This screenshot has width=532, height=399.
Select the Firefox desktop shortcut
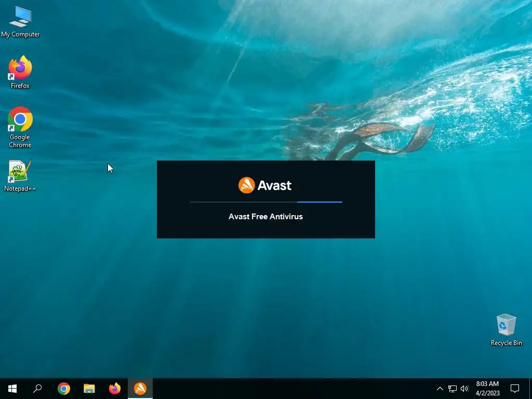coord(20,72)
